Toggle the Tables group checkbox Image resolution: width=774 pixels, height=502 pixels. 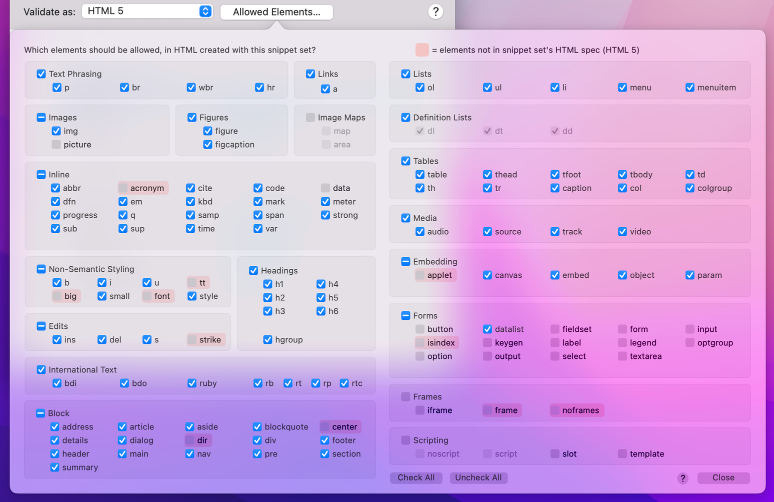406,161
